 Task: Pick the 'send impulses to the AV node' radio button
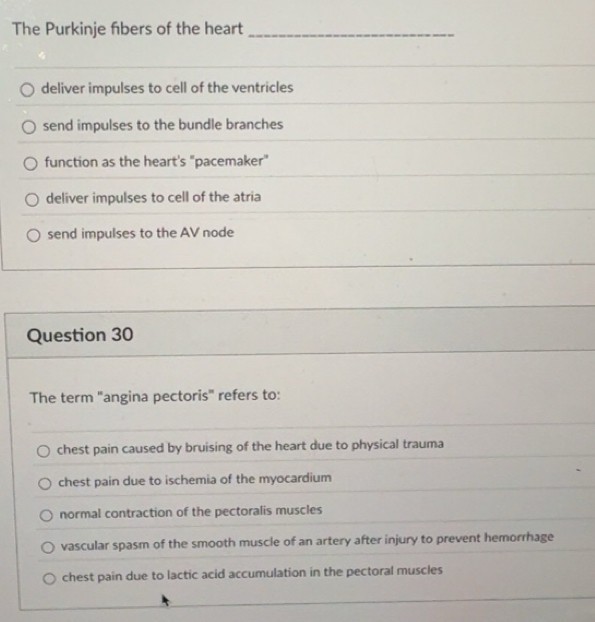point(33,236)
